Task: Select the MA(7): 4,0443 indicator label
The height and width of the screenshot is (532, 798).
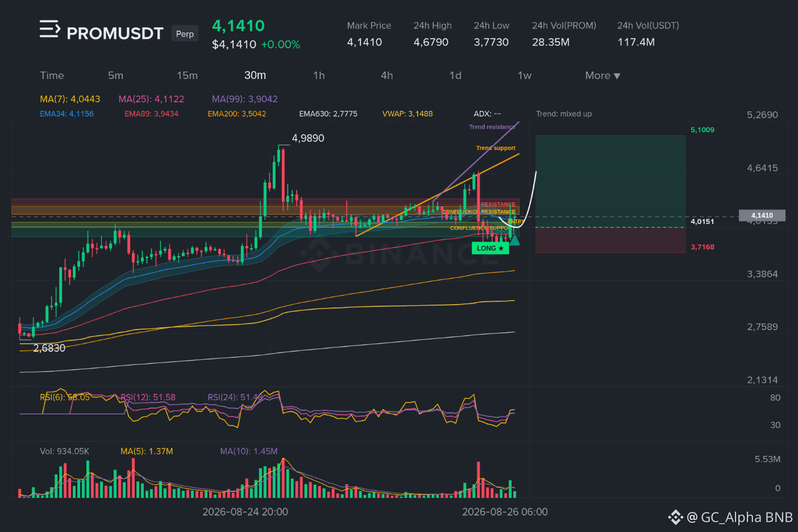Action: [70, 99]
